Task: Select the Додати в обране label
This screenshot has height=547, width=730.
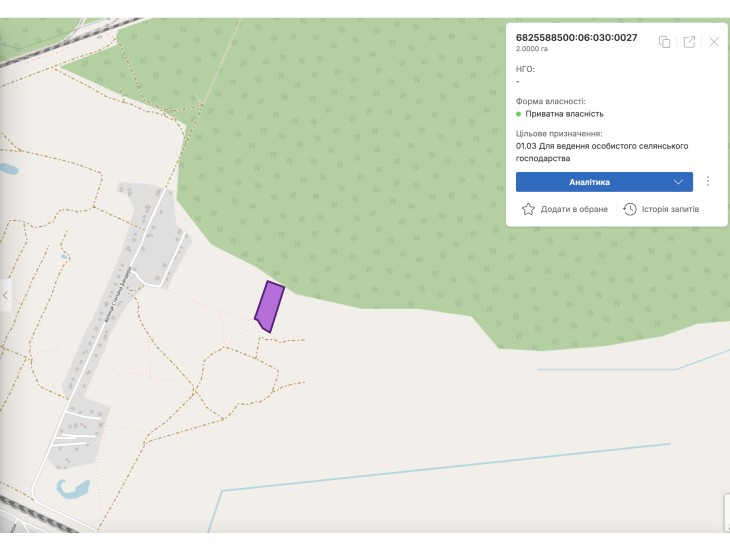Action: click(574, 209)
